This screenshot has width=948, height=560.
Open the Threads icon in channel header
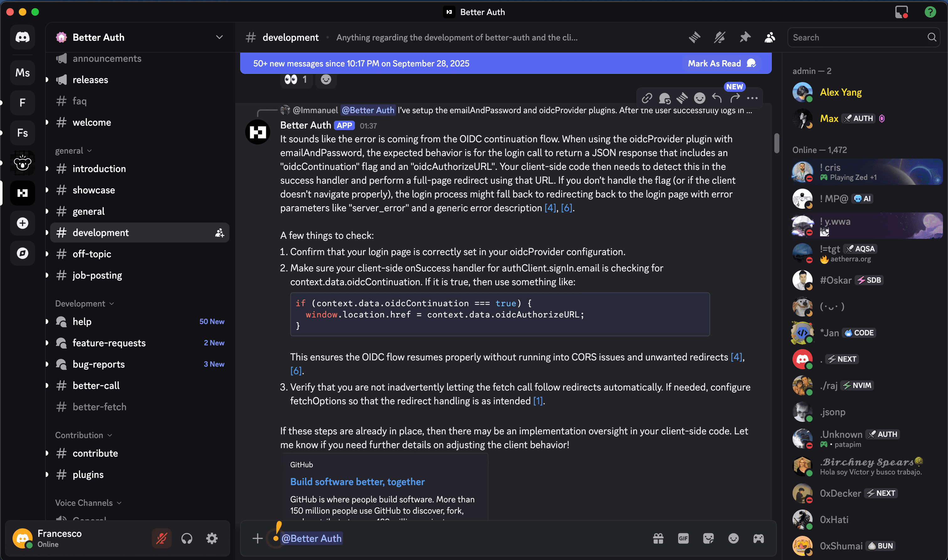pos(694,37)
